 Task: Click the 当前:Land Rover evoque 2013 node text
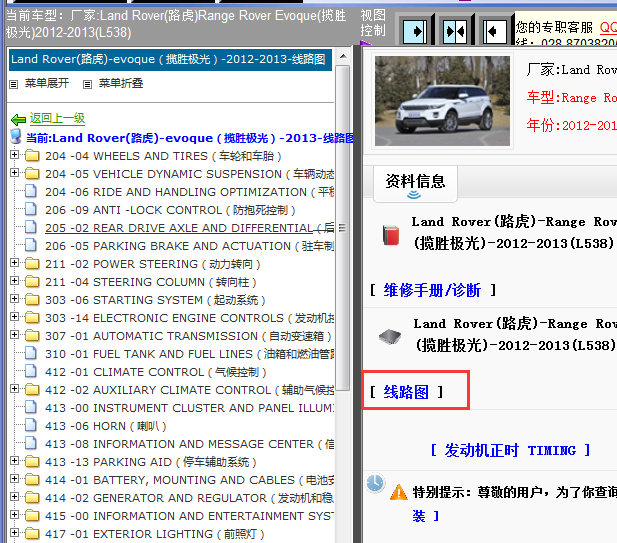(x=190, y=138)
